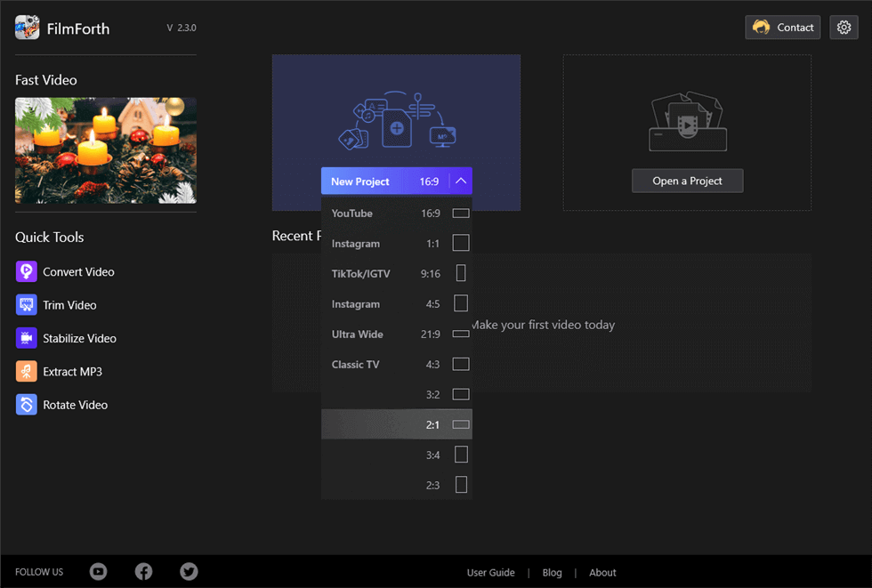Pick the Classic TV 4:3 preset

[397, 365]
